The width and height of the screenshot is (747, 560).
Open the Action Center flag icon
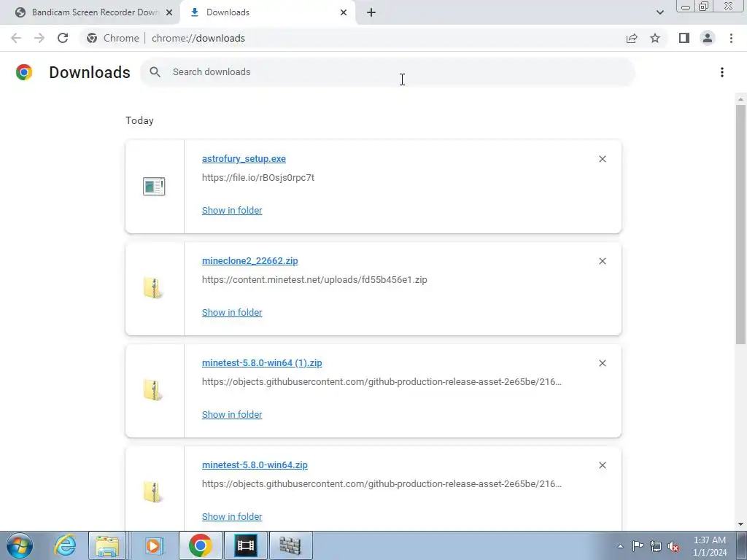(x=638, y=546)
